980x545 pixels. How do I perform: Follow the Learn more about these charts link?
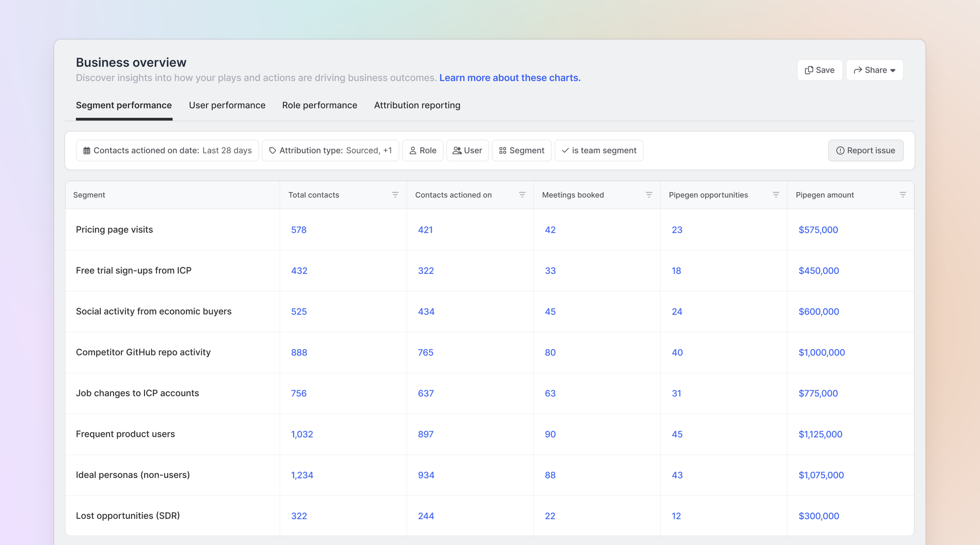[510, 78]
